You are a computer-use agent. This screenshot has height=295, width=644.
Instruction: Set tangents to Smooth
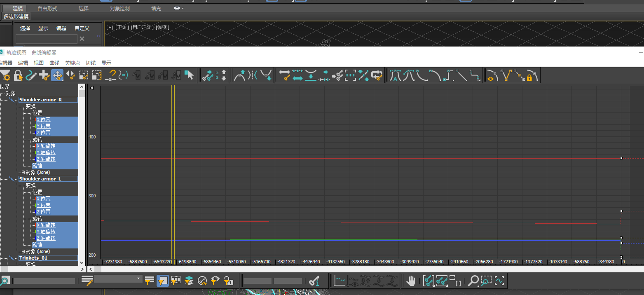[x=475, y=76]
